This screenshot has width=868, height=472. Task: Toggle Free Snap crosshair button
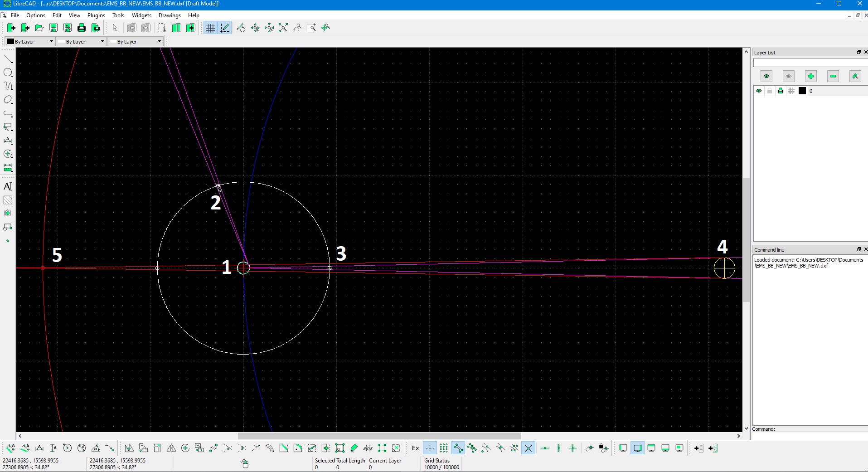[x=430, y=448]
